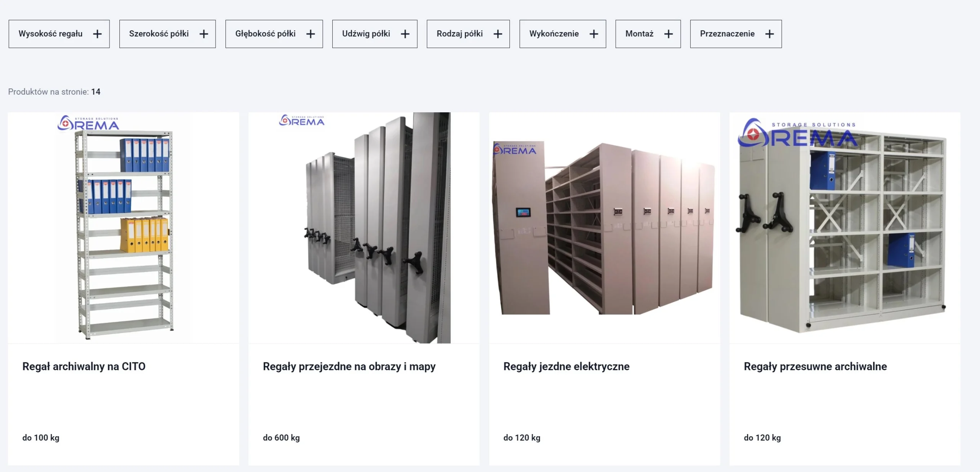The width and height of the screenshot is (980, 472).
Task: Click plus icon in Wykończenie filter
Action: click(594, 34)
